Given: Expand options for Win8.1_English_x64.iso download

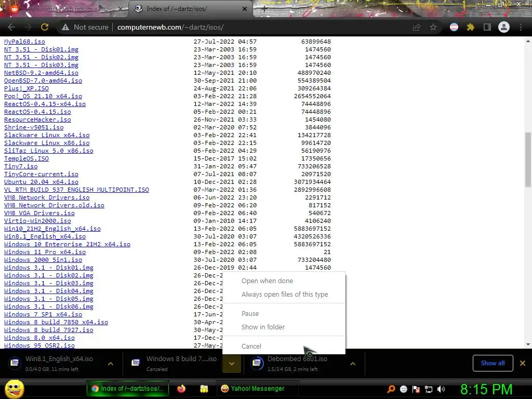Looking at the screenshot, I should click(111, 364).
